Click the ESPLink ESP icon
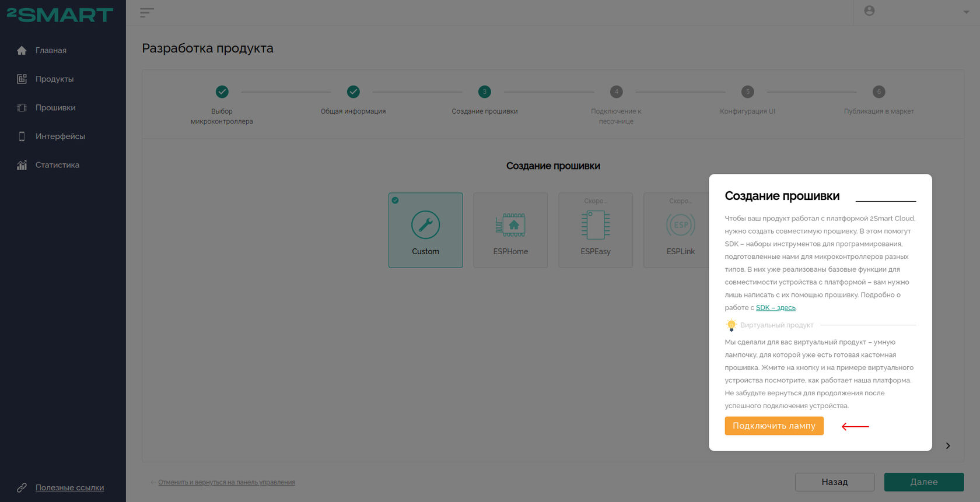 pyautogui.click(x=680, y=224)
